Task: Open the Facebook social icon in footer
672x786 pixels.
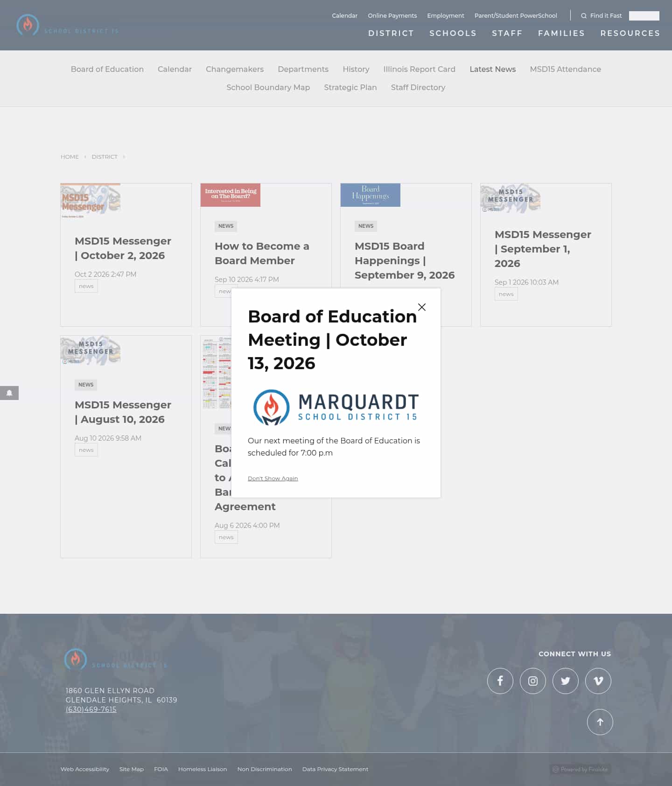Action: click(x=500, y=681)
